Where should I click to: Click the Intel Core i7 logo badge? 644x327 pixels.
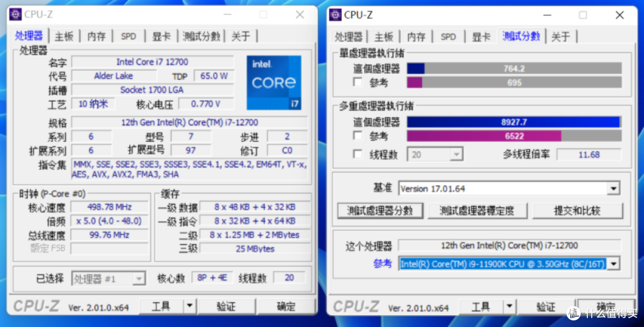pyautogui.click(x=274, y=83)
